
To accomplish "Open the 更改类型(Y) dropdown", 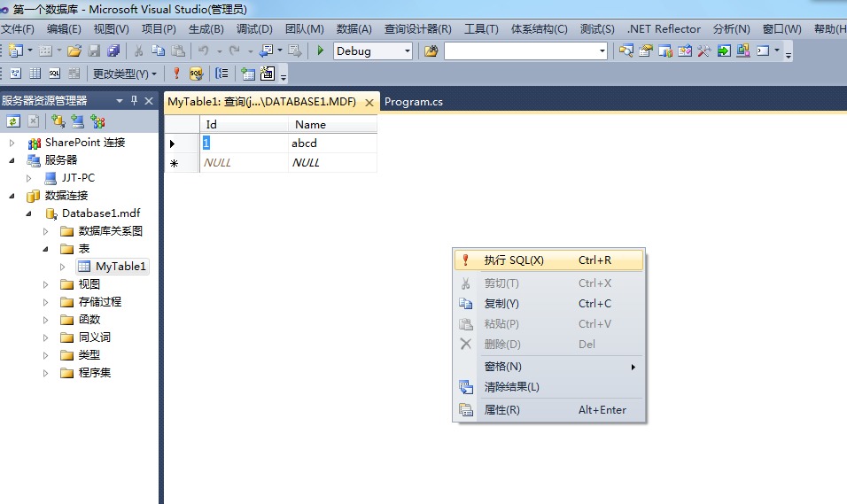I will click(x=125, y=74).
